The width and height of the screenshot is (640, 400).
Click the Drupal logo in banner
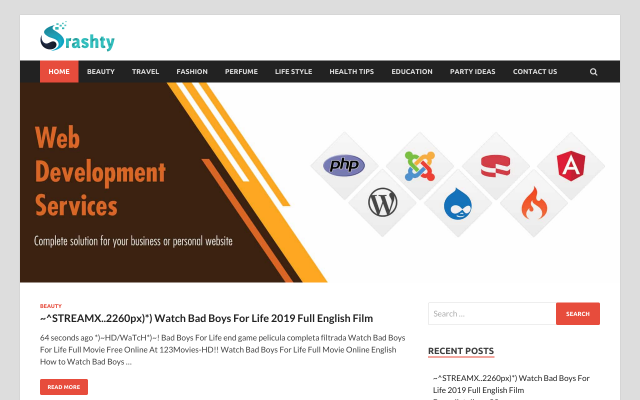(x=458, y=204)
